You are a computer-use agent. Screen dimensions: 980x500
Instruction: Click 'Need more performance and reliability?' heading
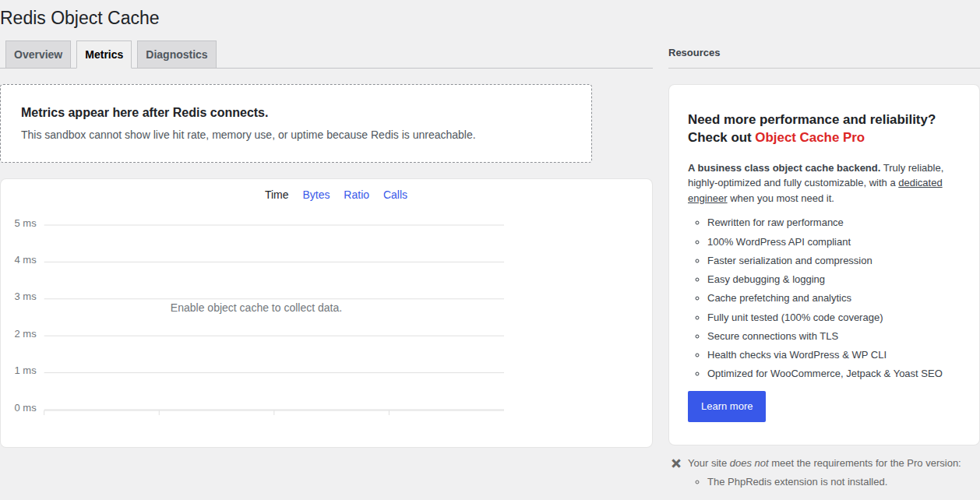tap(812, 119)
